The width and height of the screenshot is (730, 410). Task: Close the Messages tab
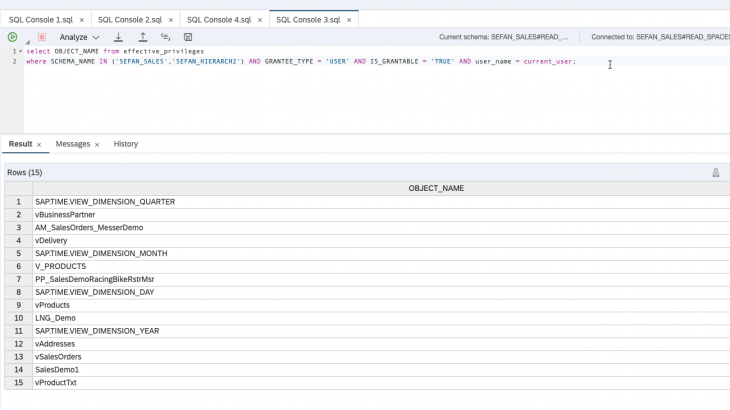pyautogui.click(x=97, y=145)
